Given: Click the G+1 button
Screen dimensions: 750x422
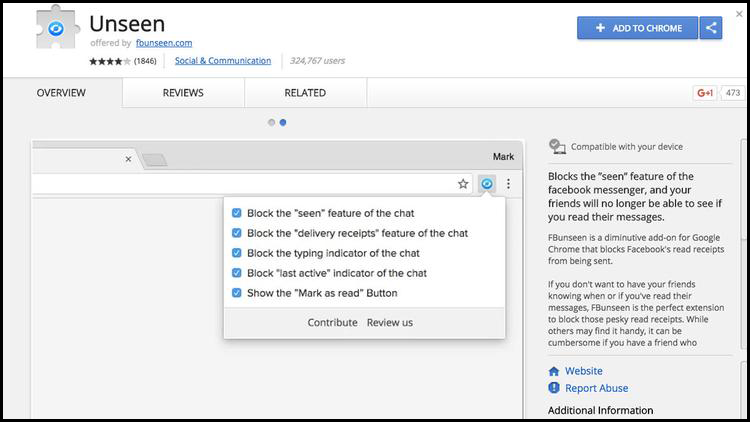Looking at the screenshot, I should pyautogui.click(x=705, y=93).
